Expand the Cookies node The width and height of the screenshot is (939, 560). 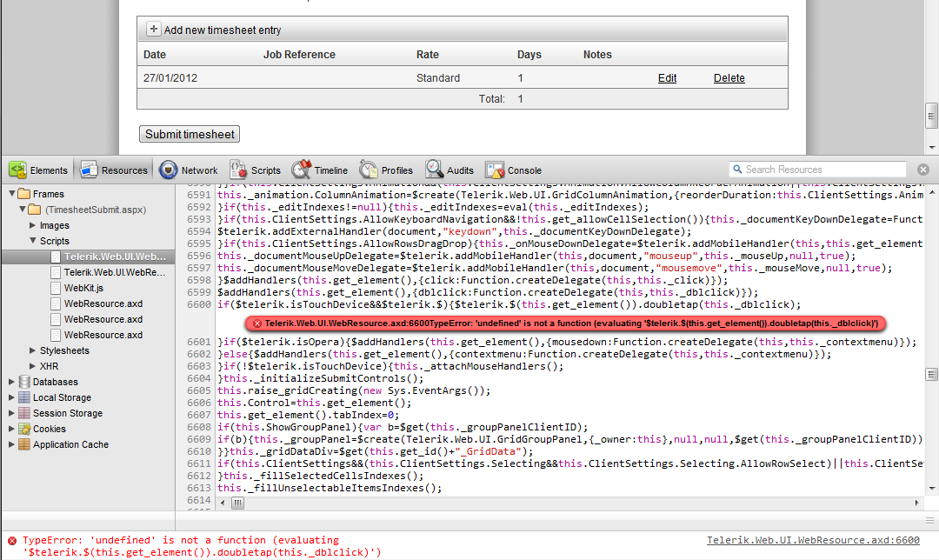(x=11, y=429)
